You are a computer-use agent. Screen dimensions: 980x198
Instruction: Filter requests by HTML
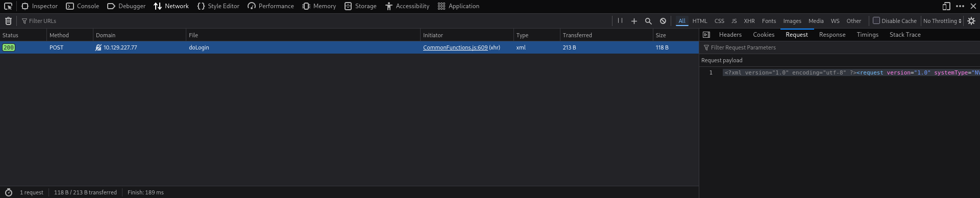pos(700,21)
